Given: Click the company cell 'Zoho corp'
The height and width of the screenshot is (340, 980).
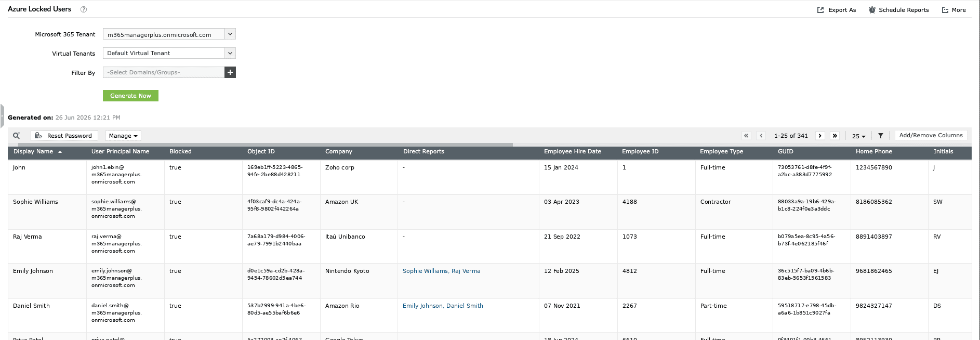Looking at the screenshot, I should tap(340, 167).
